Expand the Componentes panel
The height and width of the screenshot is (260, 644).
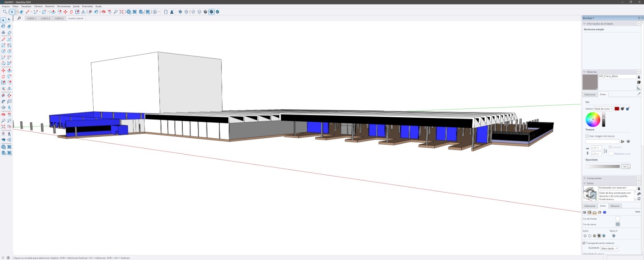click(594, 178)
